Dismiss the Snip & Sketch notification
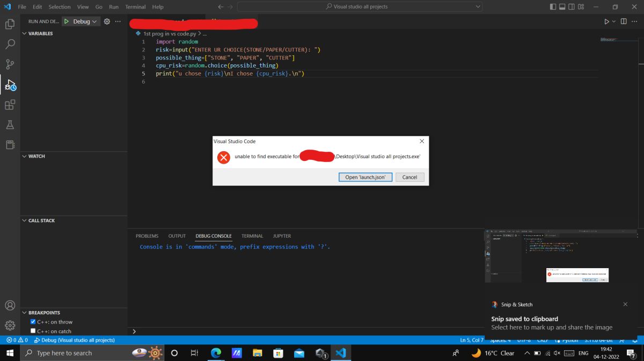 pyautogui.click(x=625, y=304)
